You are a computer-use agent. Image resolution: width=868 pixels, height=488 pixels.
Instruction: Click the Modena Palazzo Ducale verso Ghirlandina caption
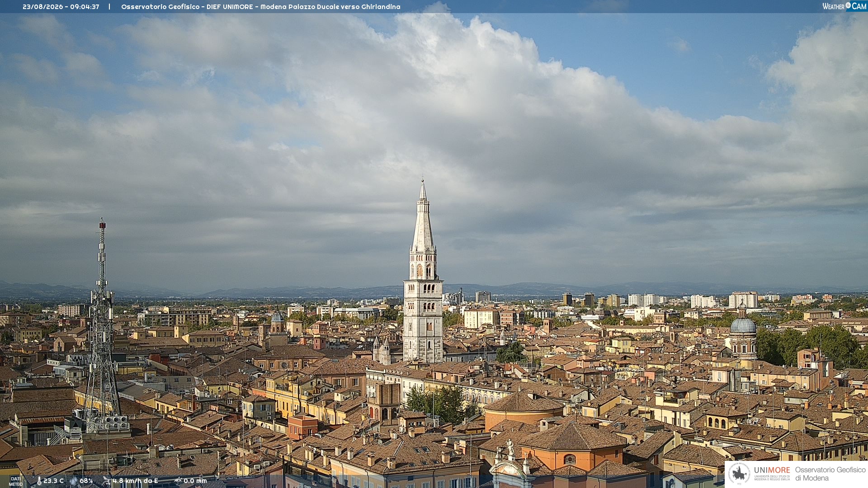(x=330, y=7)
